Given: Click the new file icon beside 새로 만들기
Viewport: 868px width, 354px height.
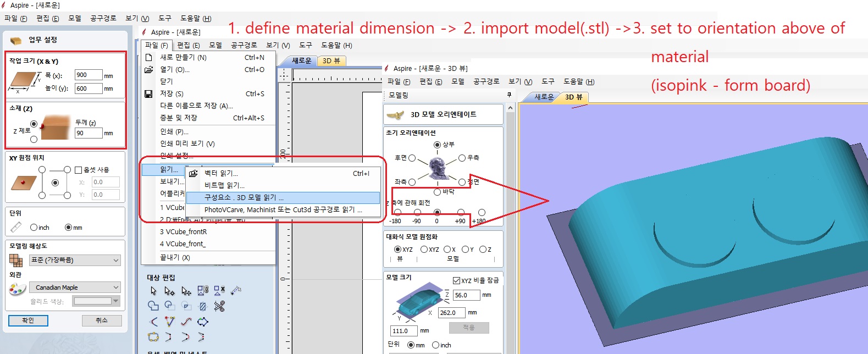Looking at the screenshot, I should coord(148,57).
